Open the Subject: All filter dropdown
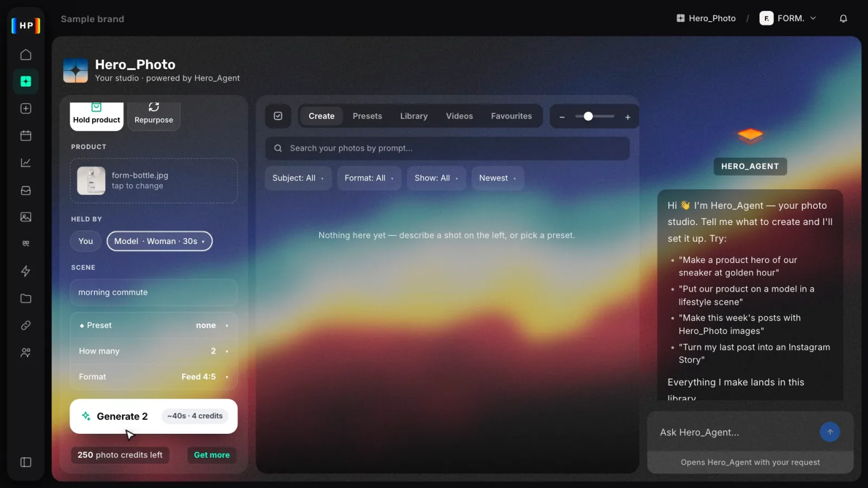The height and width of the screenshot is (488, 868). point(298,178)
